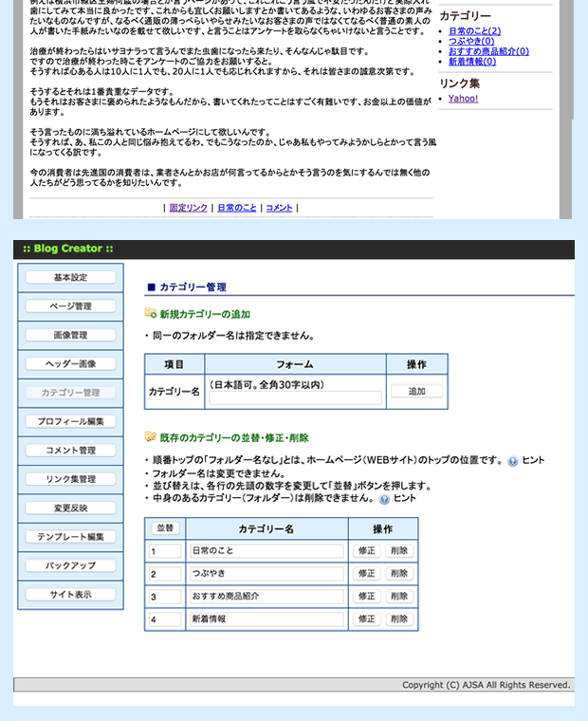Open ヘッダー画像 in the sidebar
The width and height of the screenshot is (588, 721).
pyautogui.click(x=70, y=363)
